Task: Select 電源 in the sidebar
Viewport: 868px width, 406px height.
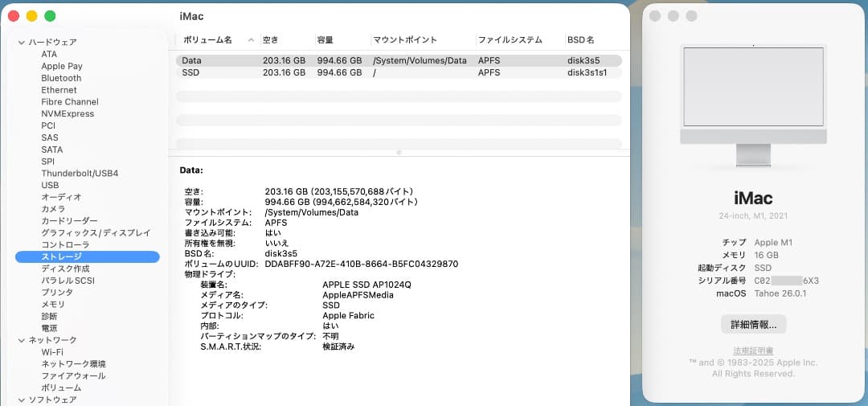Action: click(49, 328)
